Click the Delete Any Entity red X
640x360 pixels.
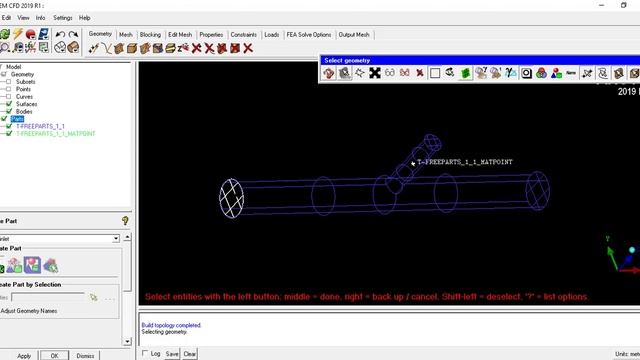pyautogui.click(x=248, y=49)
